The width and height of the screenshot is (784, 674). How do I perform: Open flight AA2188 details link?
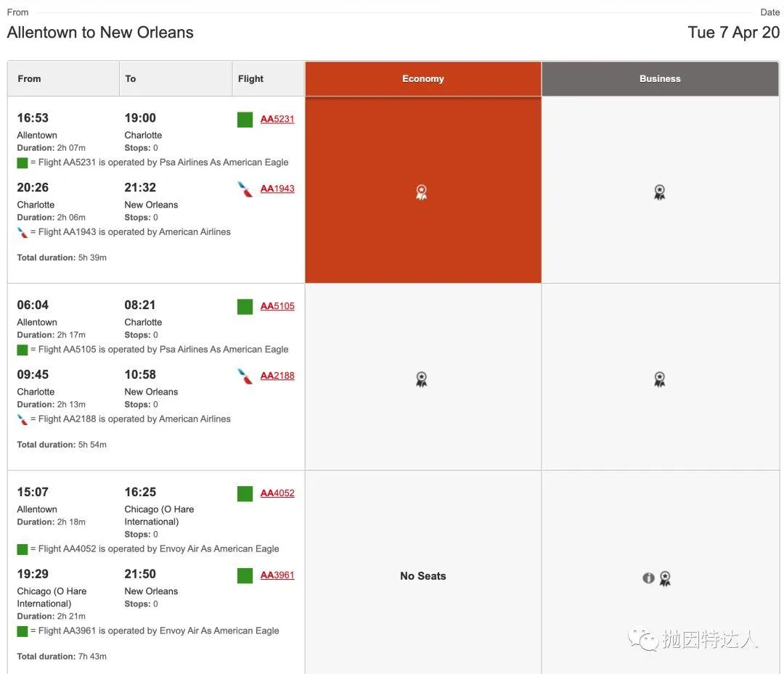click(x=277, y=376)
